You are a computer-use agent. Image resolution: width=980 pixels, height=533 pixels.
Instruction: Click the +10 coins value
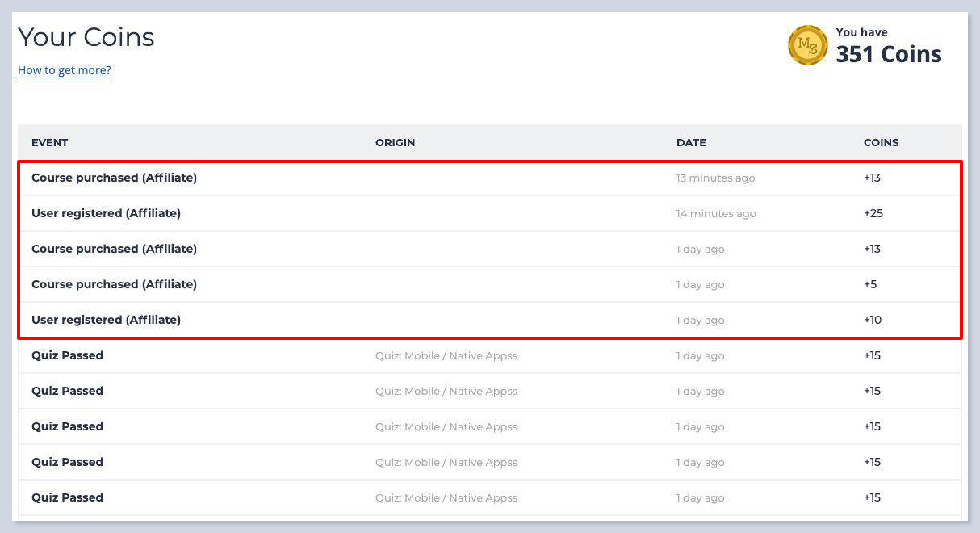click(x=873, y=321)
